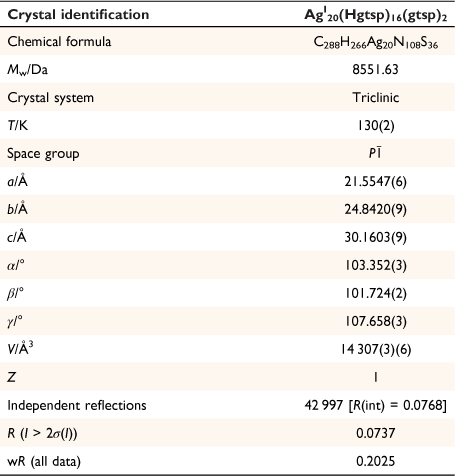
Task: Select the beta angle value 101.724(2)
Action: pos(375,293)
